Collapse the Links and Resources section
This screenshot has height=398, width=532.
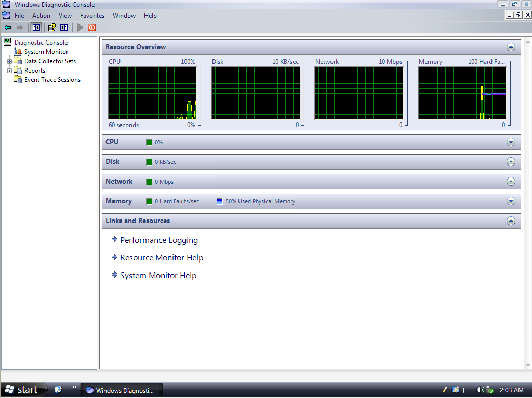[511, 221]
